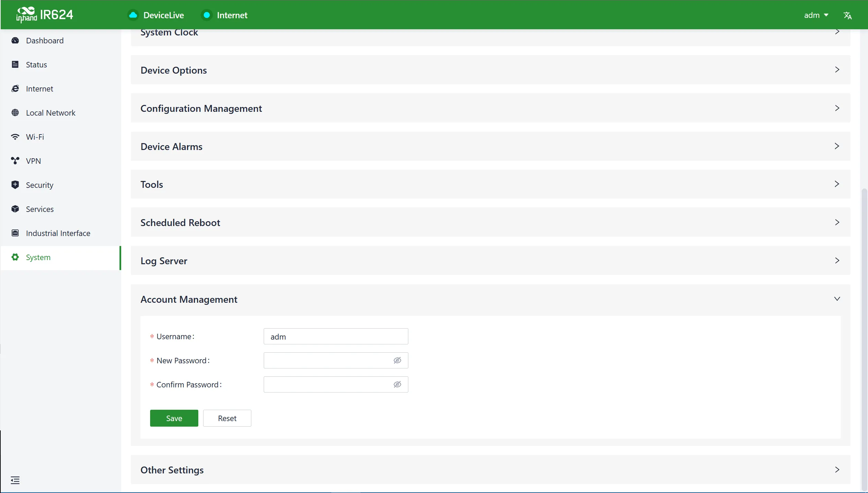Click the Internet browser icon in sidebar
868x493 pixels.
click(15, 89)
